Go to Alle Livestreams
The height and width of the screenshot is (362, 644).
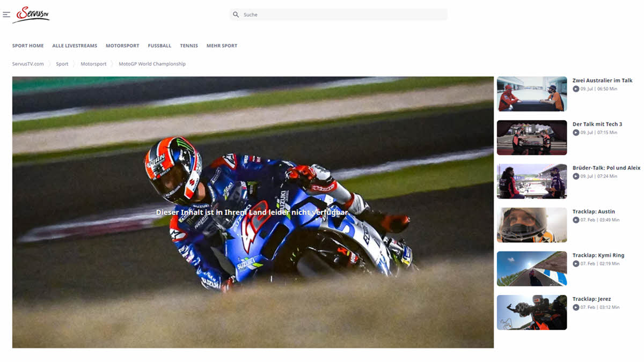click(x=75, y=46)
